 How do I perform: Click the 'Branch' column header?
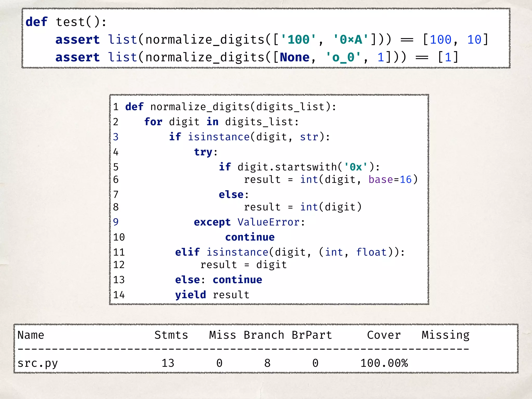click(x=264, y=335)
